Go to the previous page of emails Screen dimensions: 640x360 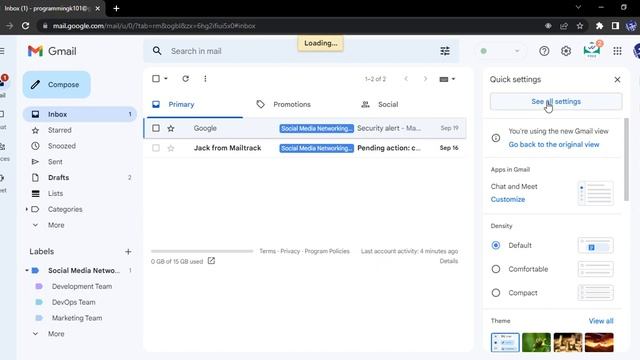[x=406, y=79]
